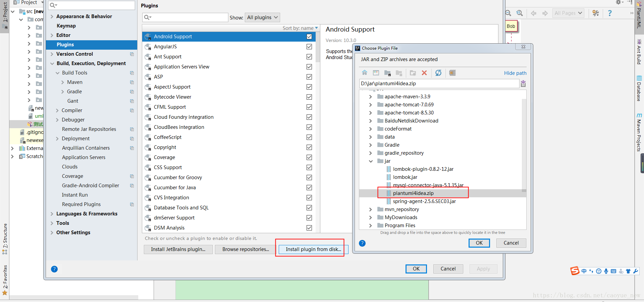This screenshot has height=302, width=644.
Task: Open help in Choose Plugin File dialog
Action: click(x=362, y=243)
